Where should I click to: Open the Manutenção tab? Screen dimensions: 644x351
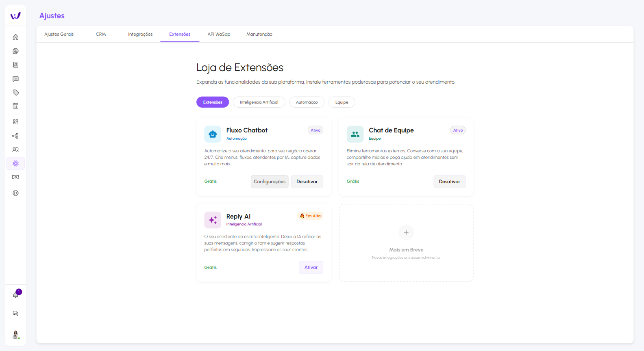[x=259, y=35]
